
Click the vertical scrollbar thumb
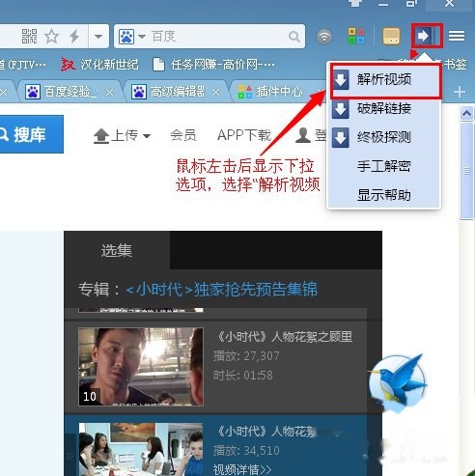[x=466, y=171]
